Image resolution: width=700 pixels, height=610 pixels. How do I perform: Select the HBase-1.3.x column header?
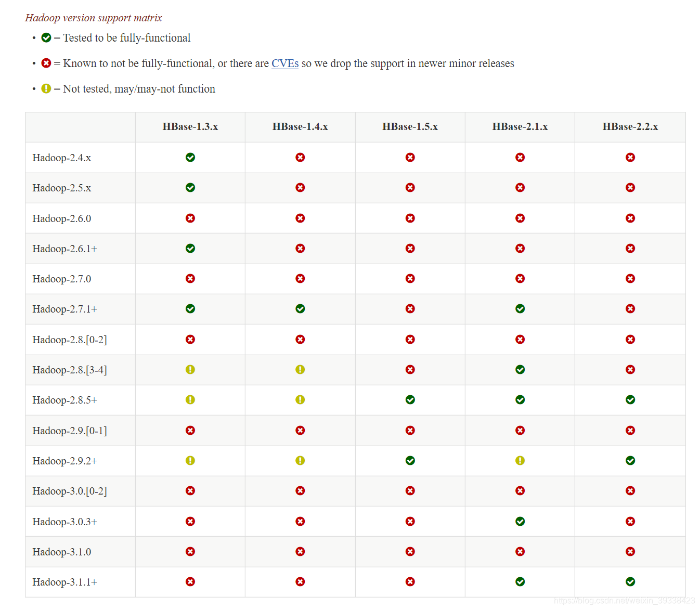click(x=190, y=127)
